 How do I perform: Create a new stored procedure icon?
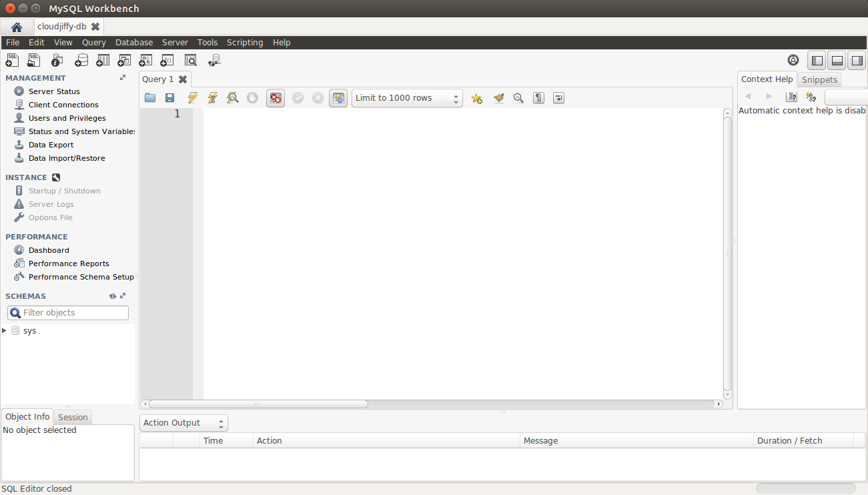(x=145, y=61)
